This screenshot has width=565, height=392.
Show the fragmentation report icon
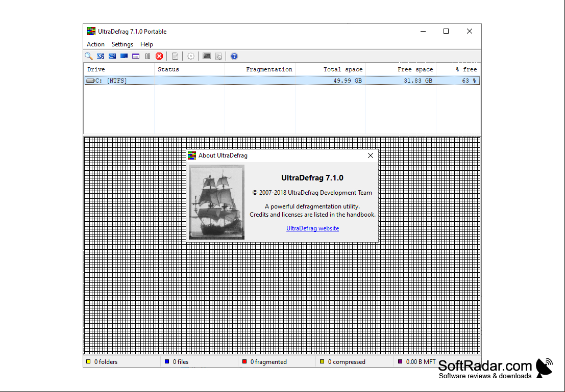[x=175, y=56]
